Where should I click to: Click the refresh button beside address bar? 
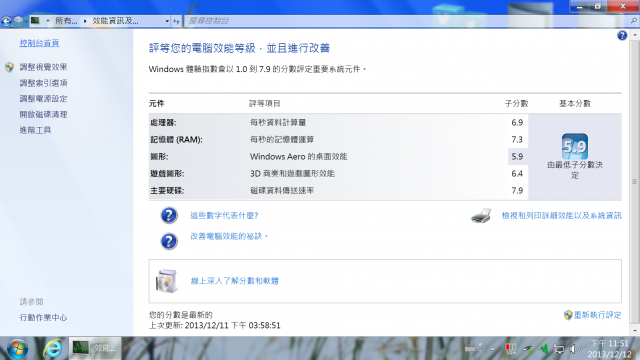(176, 21)
